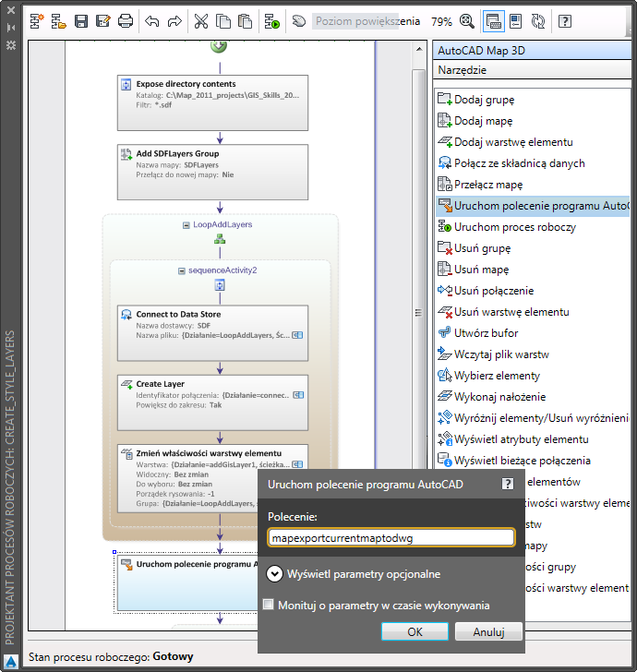Click the zoom magnifier icon
The width and height of the screenshot is (637, 672).
[466, 21]
